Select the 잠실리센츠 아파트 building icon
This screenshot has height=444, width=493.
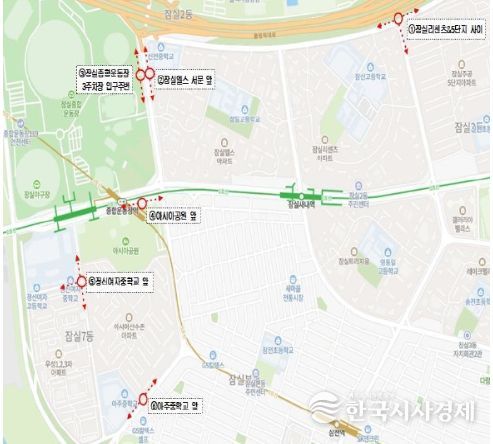325,140
